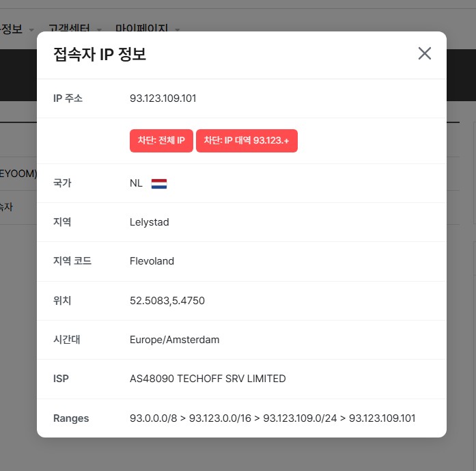Select the ISP name AS48090 TECHOFF SRV LIMITED
476x471 pixels.
coord(208,379)
